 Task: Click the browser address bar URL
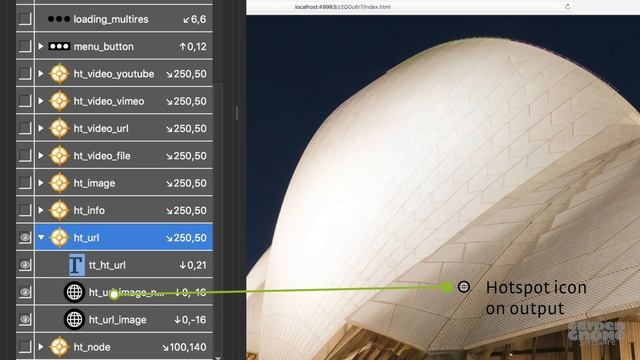point(342,7)
